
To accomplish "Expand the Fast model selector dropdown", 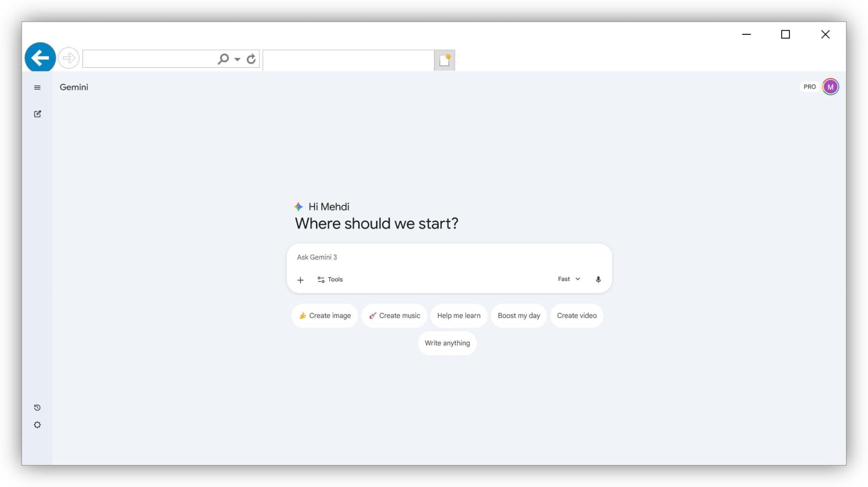I will click(569, 279).
